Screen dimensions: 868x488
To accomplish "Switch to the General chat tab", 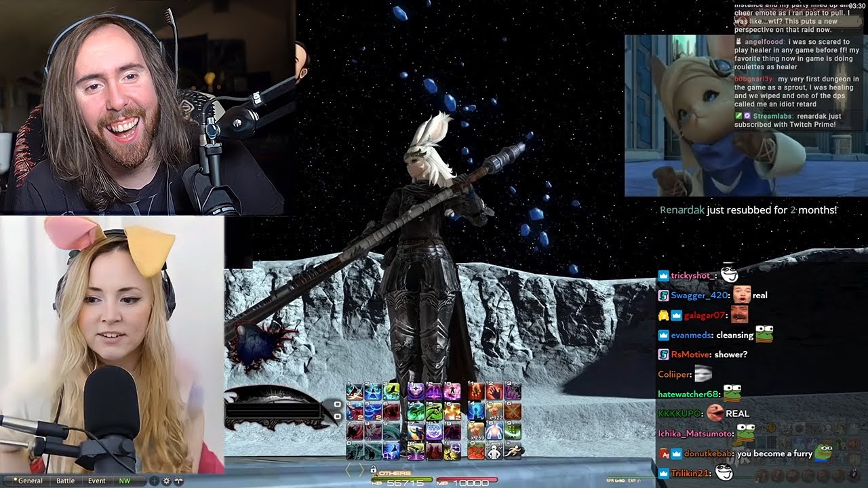I will coord(30,481).
